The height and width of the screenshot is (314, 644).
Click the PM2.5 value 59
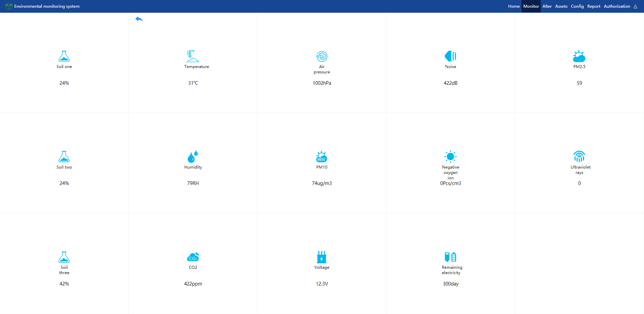coord(579,83)
